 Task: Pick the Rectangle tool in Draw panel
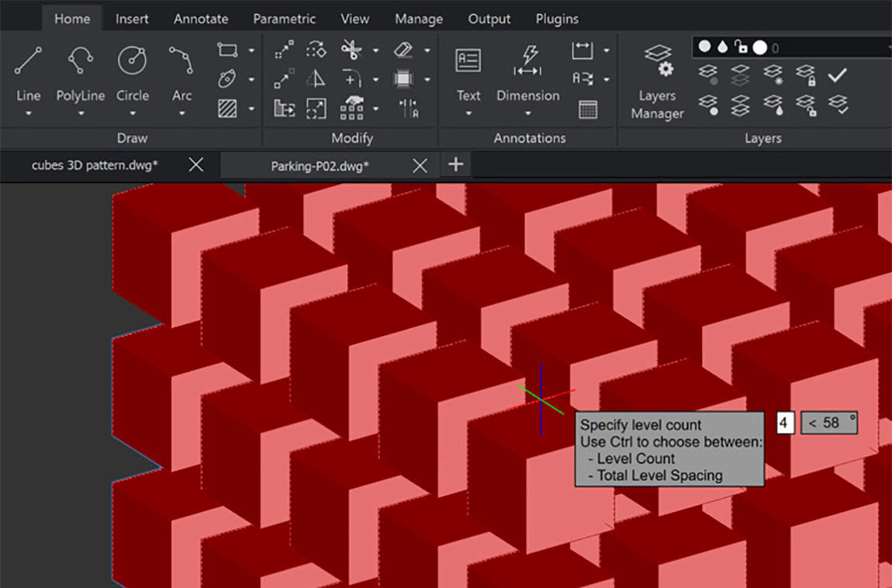[227, 50]
